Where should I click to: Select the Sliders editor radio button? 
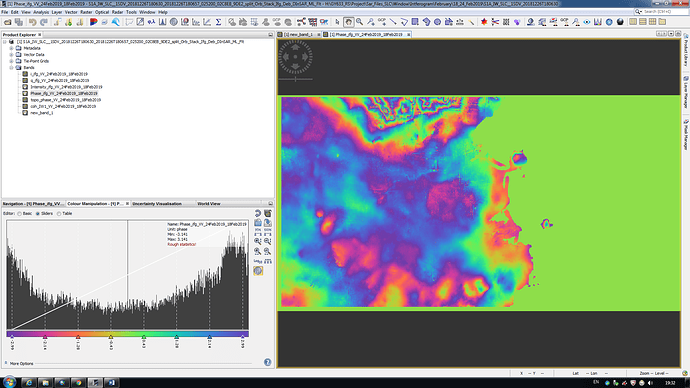[x=38, y=214]
